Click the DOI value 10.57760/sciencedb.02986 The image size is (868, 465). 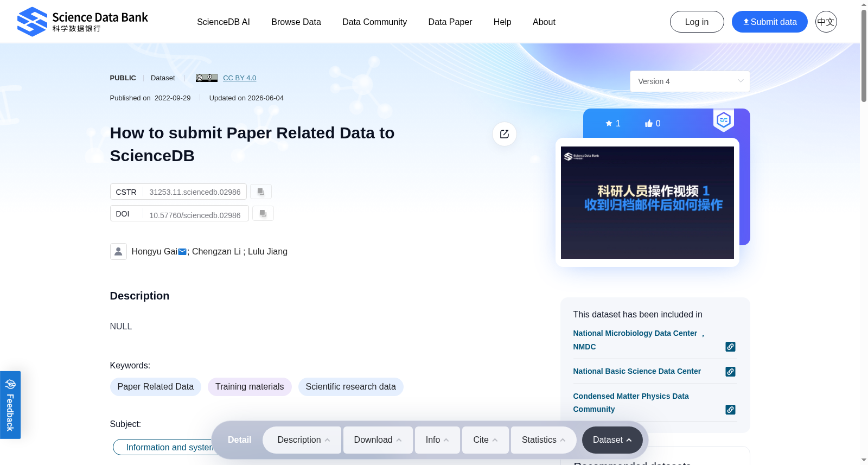coord(195,215)
